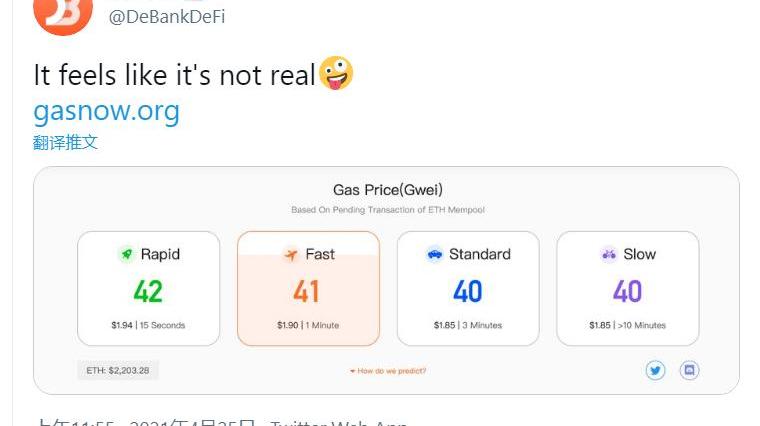Click the airplane icon beside Fast
The height and width of the screenshot is (426, 760).
(x=291, y=255)
